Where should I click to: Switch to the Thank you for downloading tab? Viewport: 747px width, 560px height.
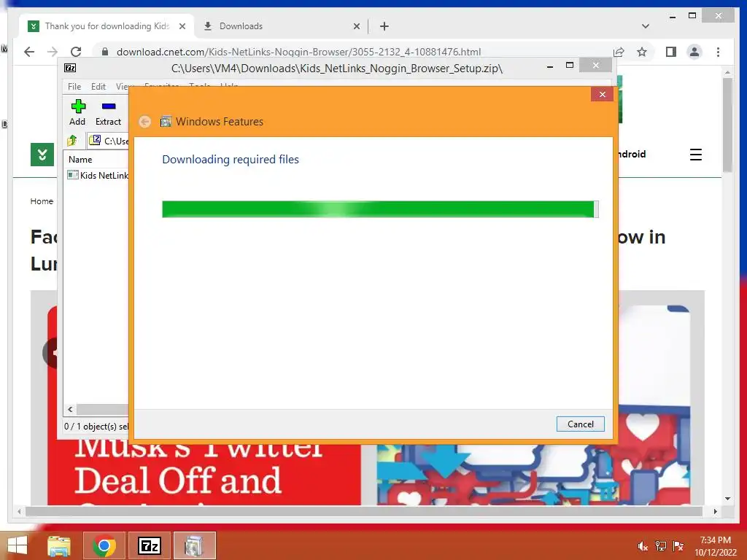click(106, 26)
